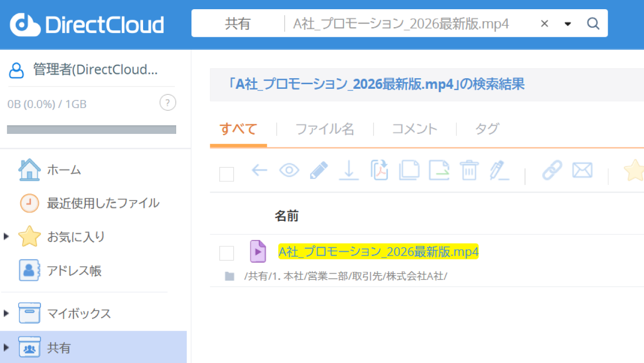Open the file preview eye icon
The image size is (644, 363).
pos(289,170)
